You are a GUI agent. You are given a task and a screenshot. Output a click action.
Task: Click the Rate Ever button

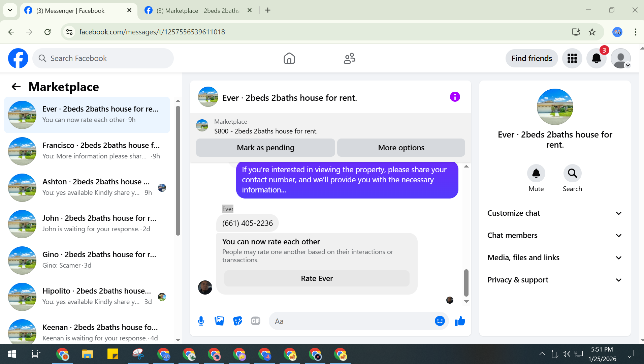tap(317, 278)
